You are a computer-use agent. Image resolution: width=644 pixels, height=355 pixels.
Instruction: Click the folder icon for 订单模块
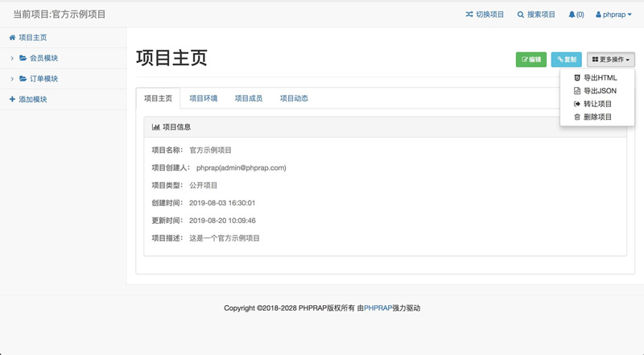[23, 79]
